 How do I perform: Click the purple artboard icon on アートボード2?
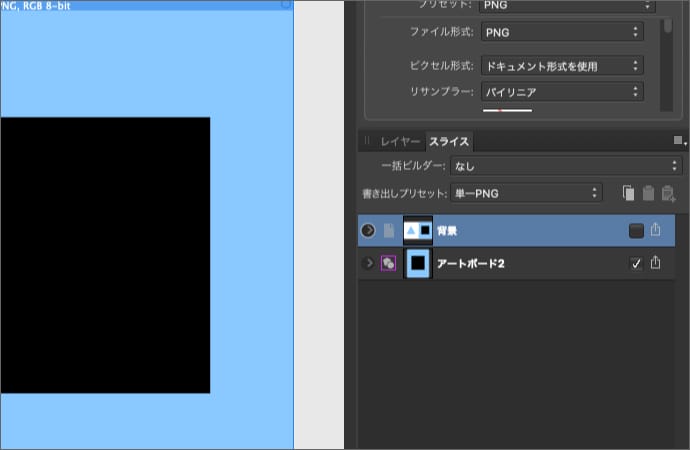[388, 263]
